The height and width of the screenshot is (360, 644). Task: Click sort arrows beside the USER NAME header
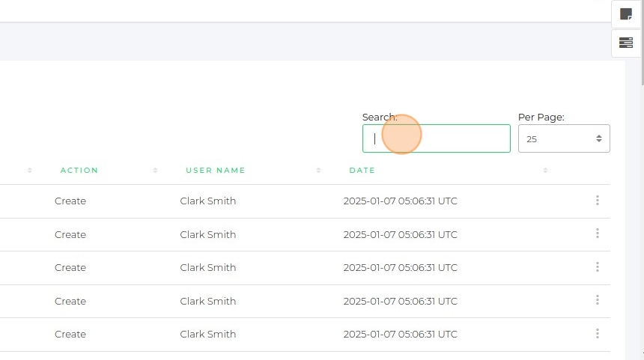tap(318, 171)
